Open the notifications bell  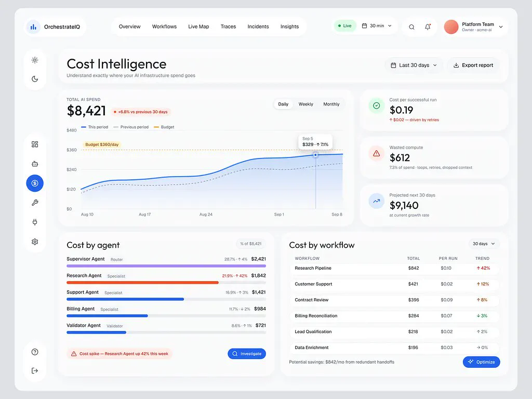coord(428,27)
